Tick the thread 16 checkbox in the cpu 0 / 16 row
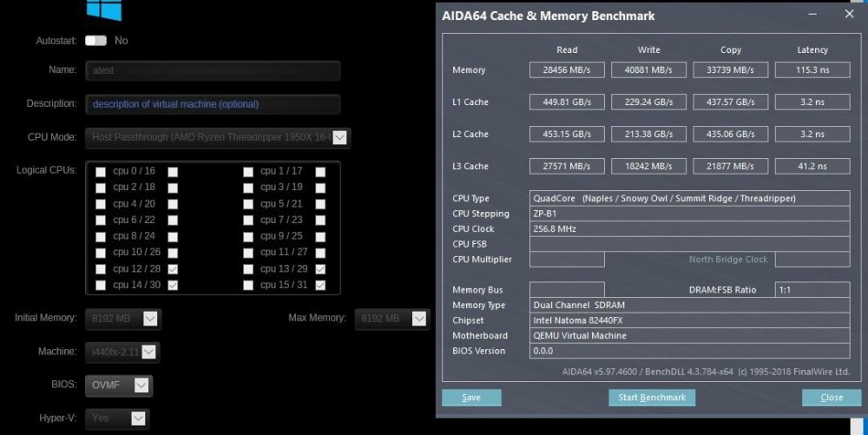The image size is (868, 435). tap(173, 172)
